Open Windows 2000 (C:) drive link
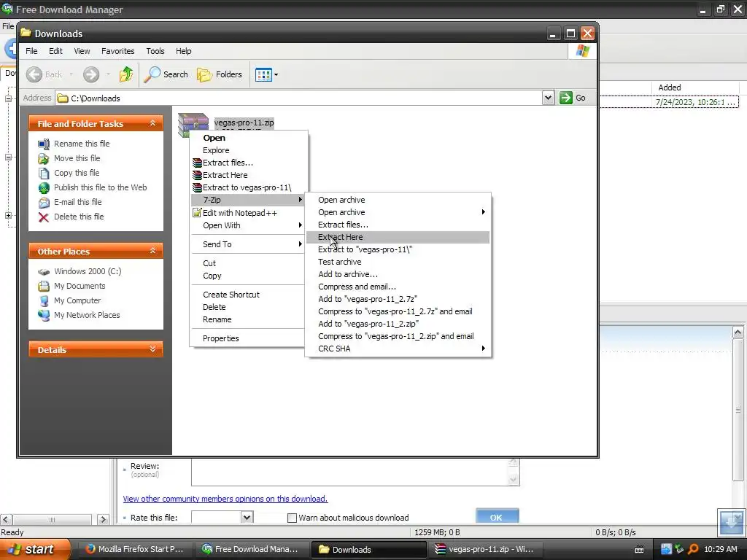747x560 pixels. 88,271
